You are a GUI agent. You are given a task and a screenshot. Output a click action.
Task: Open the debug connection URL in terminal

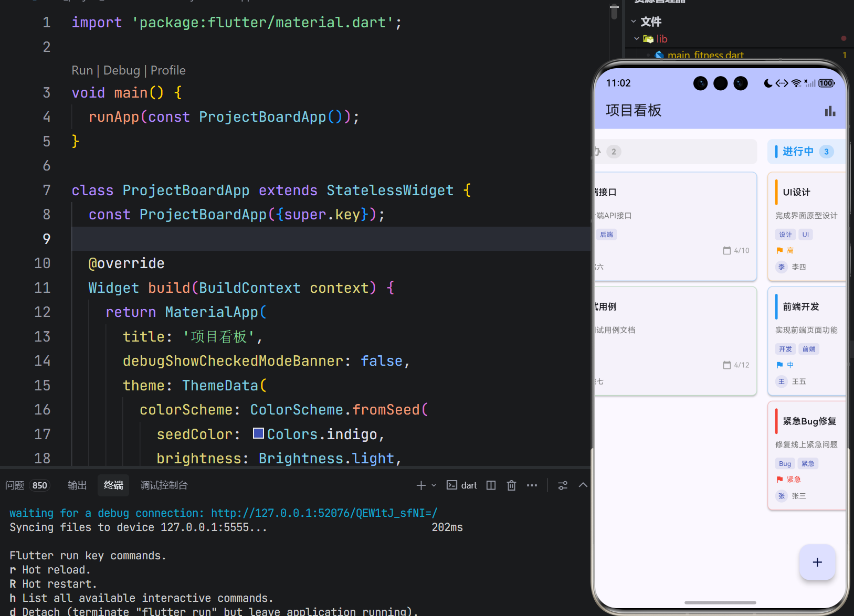324,513
